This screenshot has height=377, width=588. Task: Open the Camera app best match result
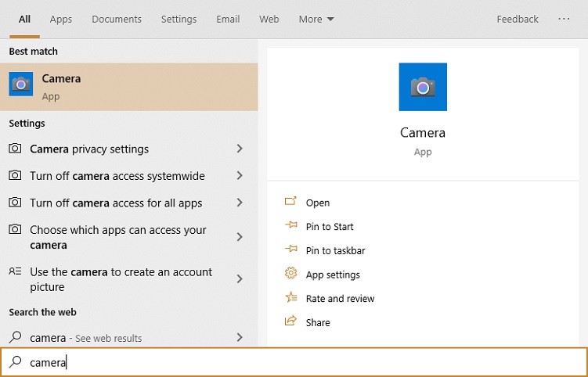[x=128, y=87]
